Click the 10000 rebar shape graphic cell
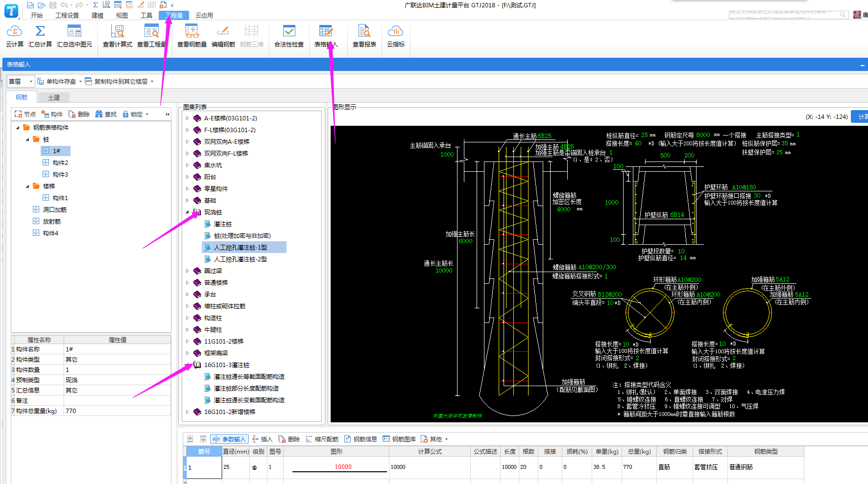 coord(336,467)
